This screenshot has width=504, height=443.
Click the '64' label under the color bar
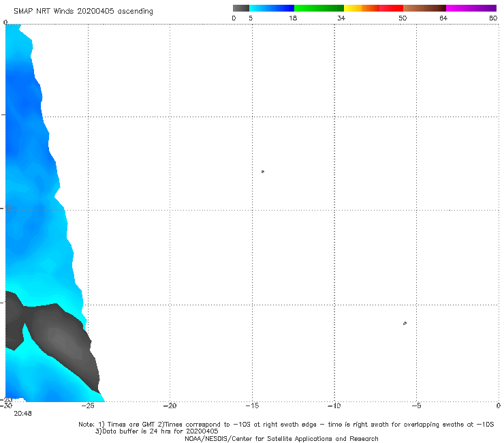pyautogui.click(x=443, y=18)
